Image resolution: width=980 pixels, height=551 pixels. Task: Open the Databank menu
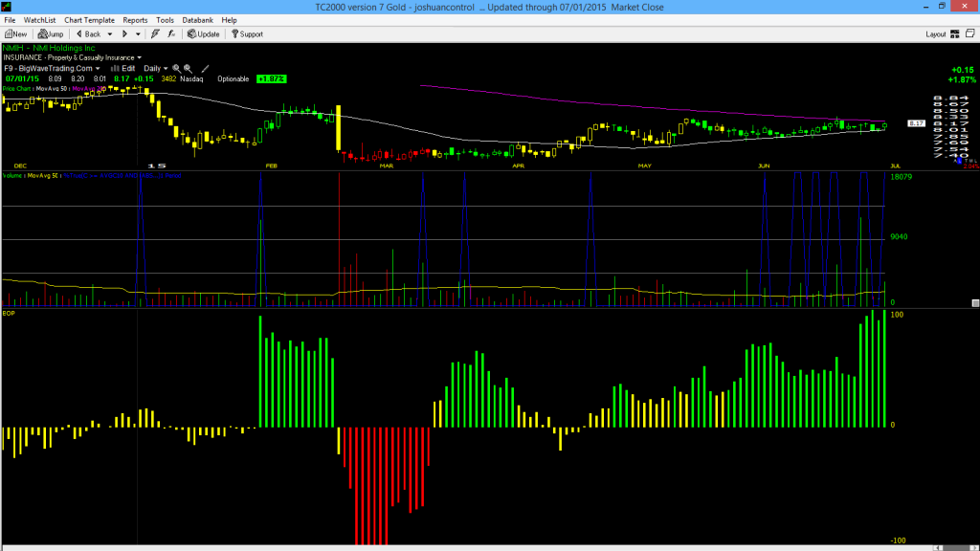pos(197,20)
